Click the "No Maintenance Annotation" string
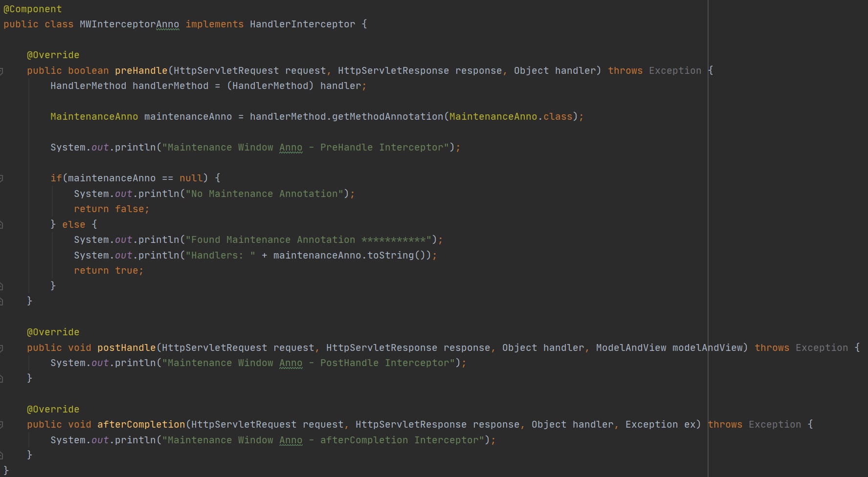Image resolution: width=868 pixels, height=477 pixels. click(264, 194)
